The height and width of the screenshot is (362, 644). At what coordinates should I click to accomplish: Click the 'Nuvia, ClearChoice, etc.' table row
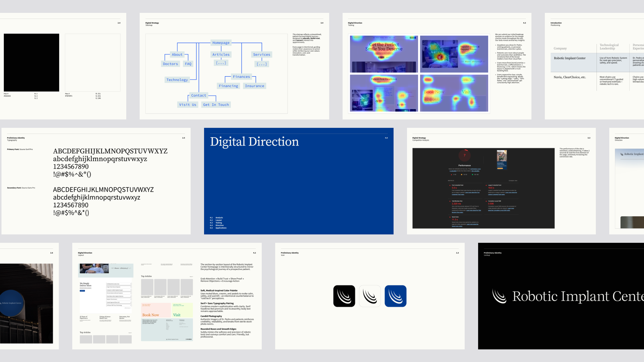597,81
